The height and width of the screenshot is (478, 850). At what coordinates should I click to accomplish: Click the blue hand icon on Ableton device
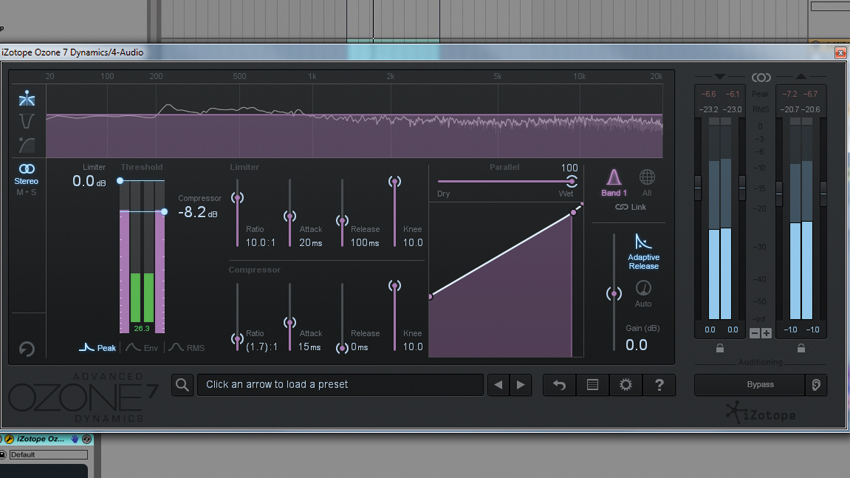coord(75,439)
